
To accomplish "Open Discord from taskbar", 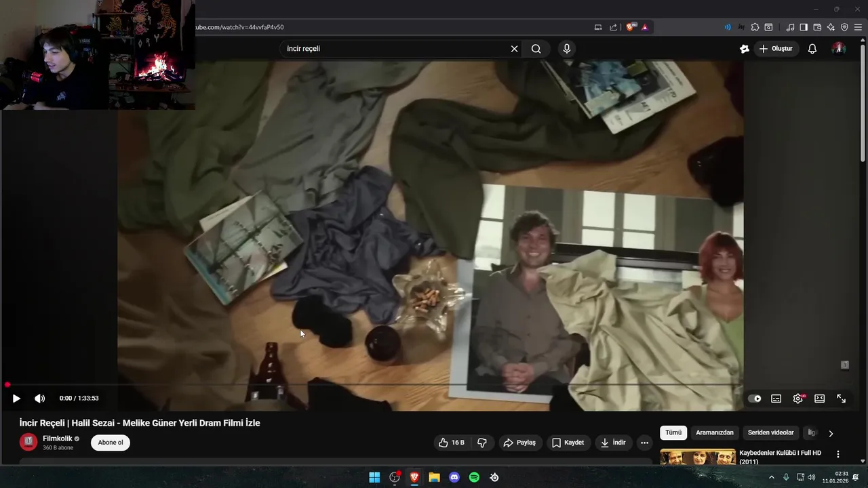I will pos(454,477).
